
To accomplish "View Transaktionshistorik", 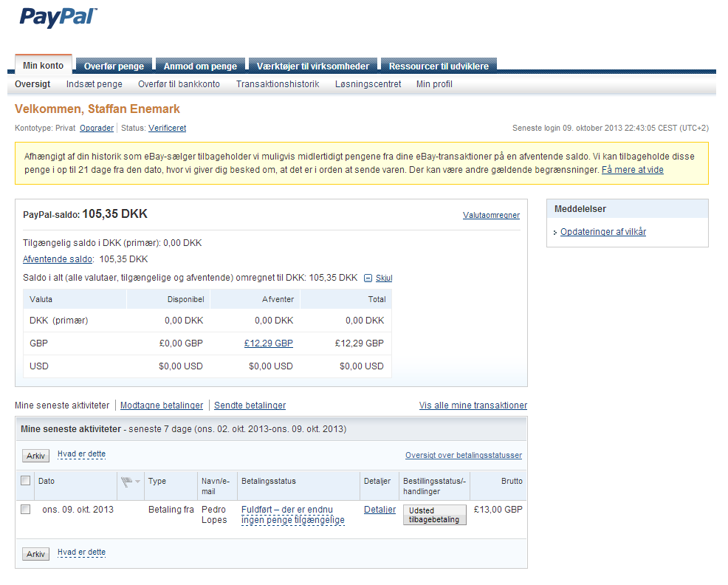I will coord(278,84).
